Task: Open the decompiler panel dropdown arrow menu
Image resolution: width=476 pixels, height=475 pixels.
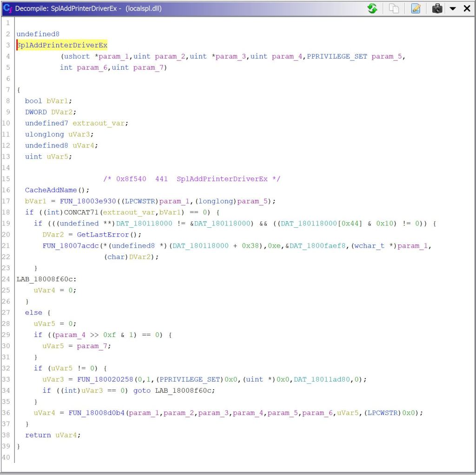Action: click(453, 8)
